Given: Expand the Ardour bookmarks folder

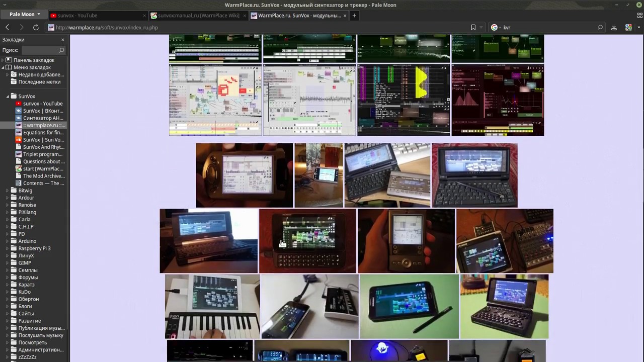Looking at the screenshot, I should coord(8,198).
